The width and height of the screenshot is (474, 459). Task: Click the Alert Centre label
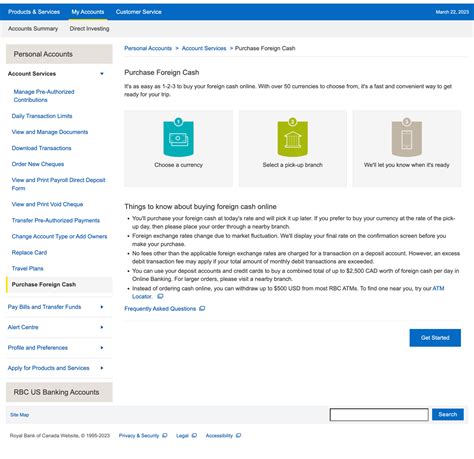(x=23, y=327)
